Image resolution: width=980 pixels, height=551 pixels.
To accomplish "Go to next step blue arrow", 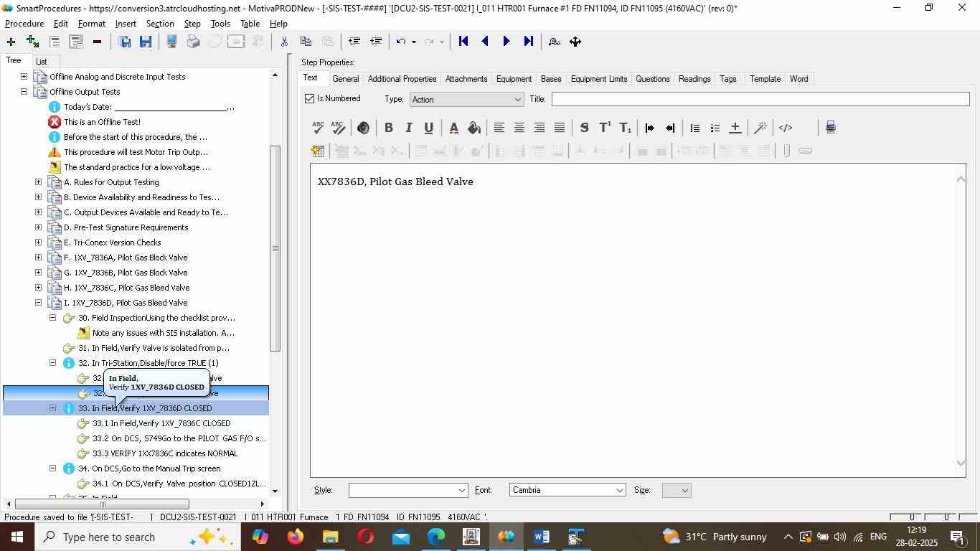I will pyautogui.click(x=507, y=42).
